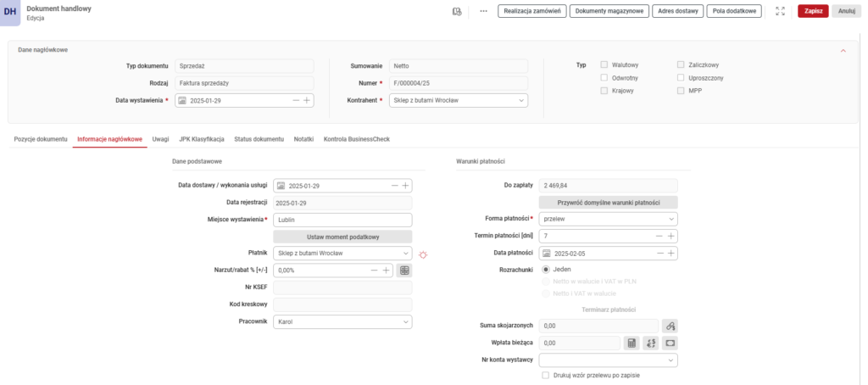Toggle fullscreen with the expand arrows icon
Viewport: 868px width, 385px height.
780,11
